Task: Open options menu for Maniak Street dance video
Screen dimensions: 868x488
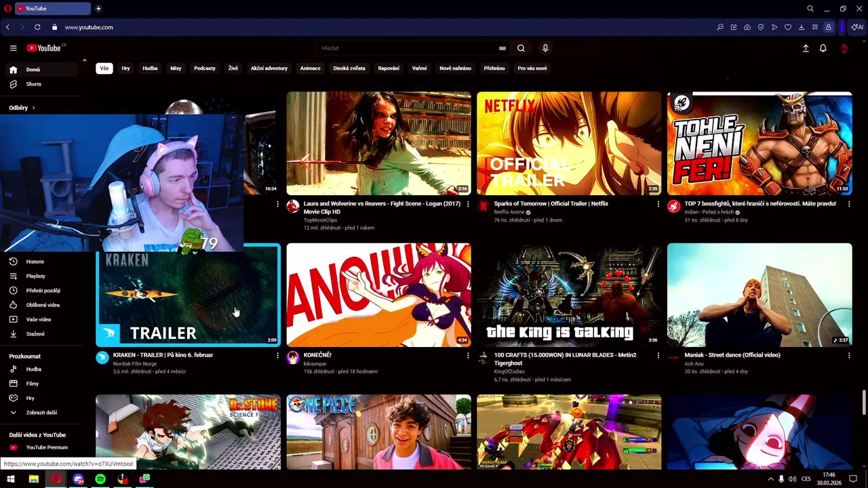Action: click(848, 355)
